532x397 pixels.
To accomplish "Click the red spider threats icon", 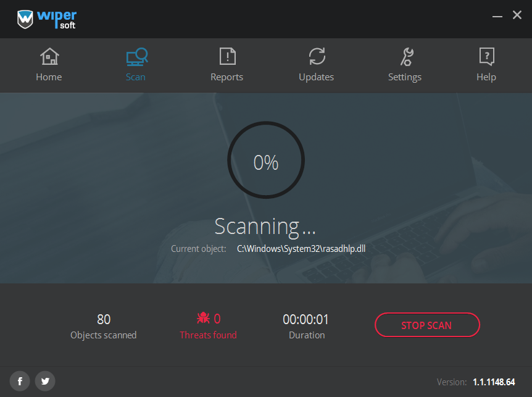I will pos(202,319).
